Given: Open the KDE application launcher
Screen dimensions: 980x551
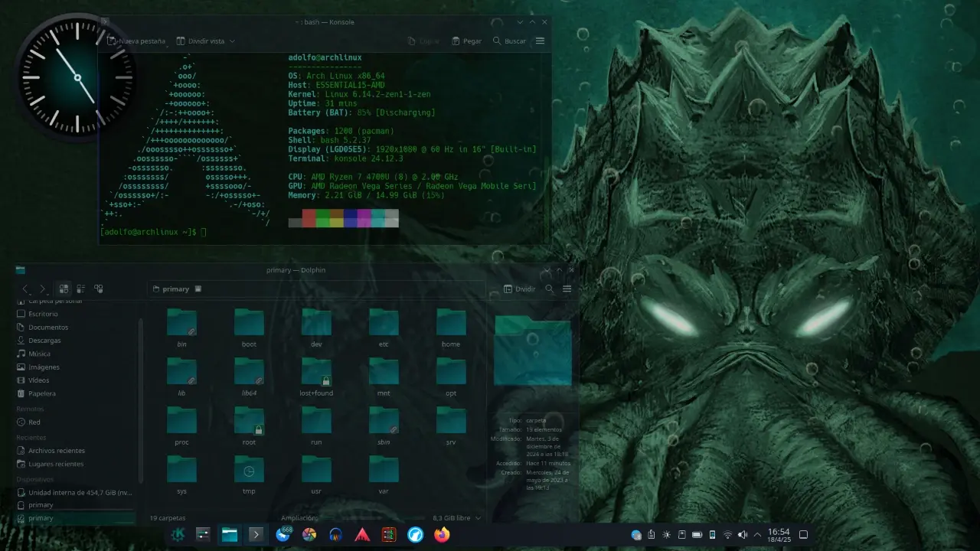Looking at the screenshot, I should (x=178, y=535).
